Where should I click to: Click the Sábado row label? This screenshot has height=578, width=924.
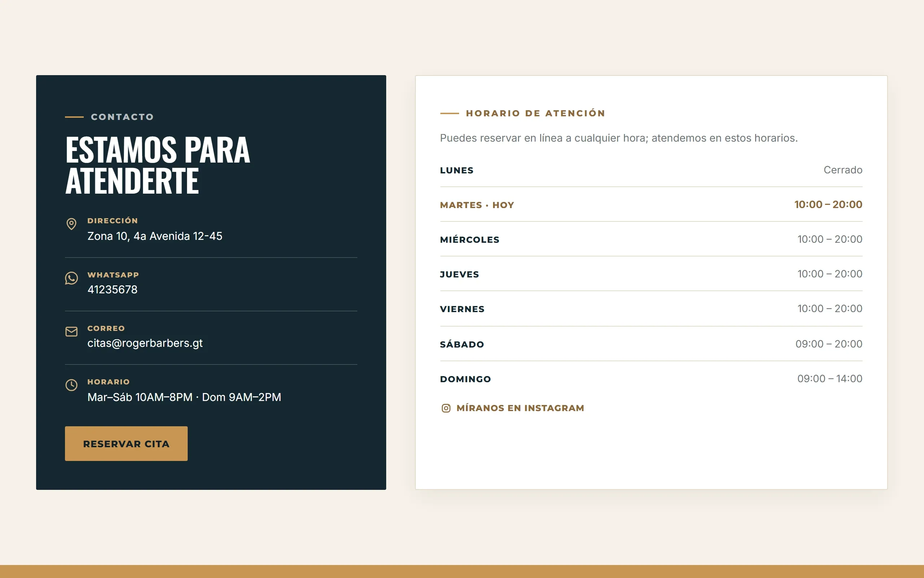tap(462, 344)
